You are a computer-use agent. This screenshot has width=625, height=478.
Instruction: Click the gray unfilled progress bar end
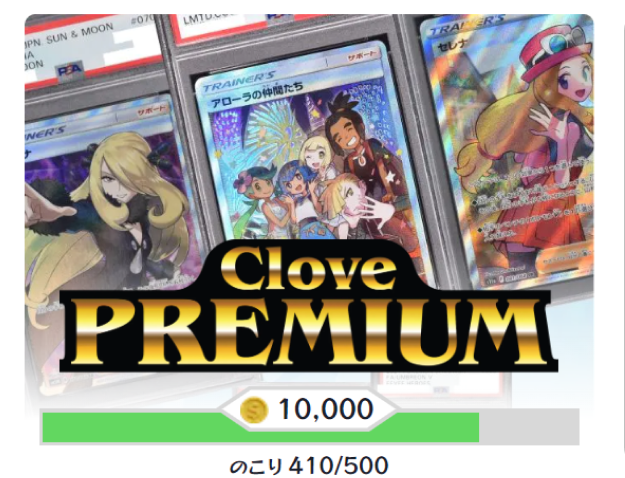pyautogui.click(x=529, y=427)
